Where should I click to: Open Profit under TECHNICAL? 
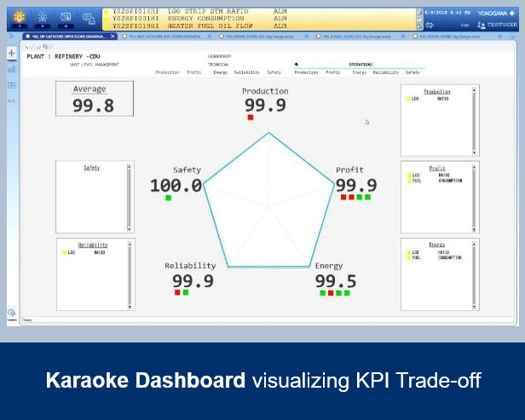193,72
